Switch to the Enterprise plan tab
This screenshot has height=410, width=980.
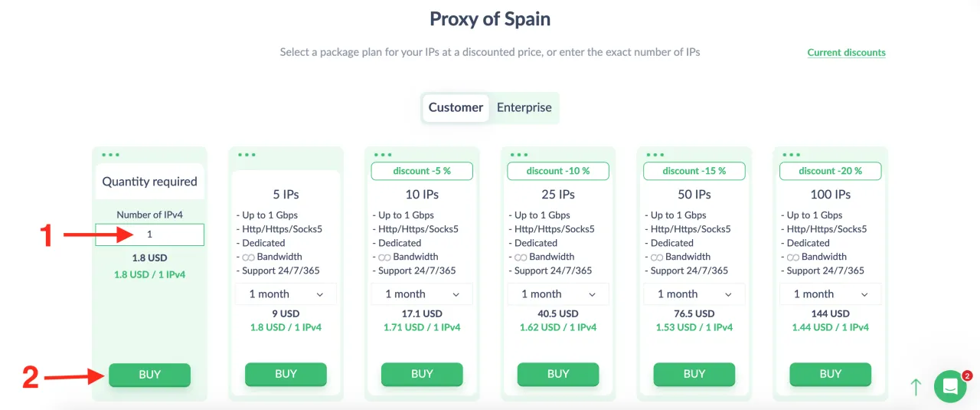click(x=524, y=107)
